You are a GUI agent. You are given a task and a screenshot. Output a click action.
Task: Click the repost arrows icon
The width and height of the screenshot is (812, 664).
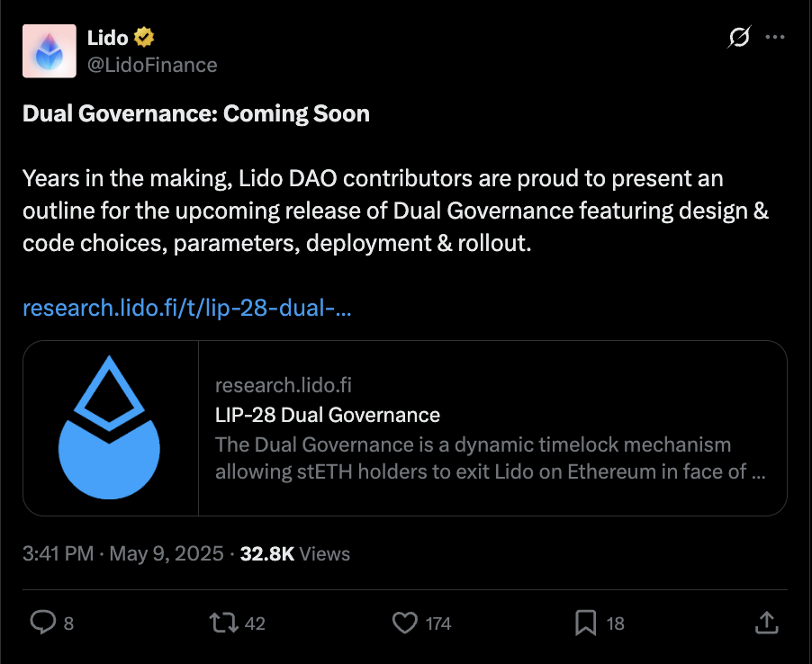[224, 623]
